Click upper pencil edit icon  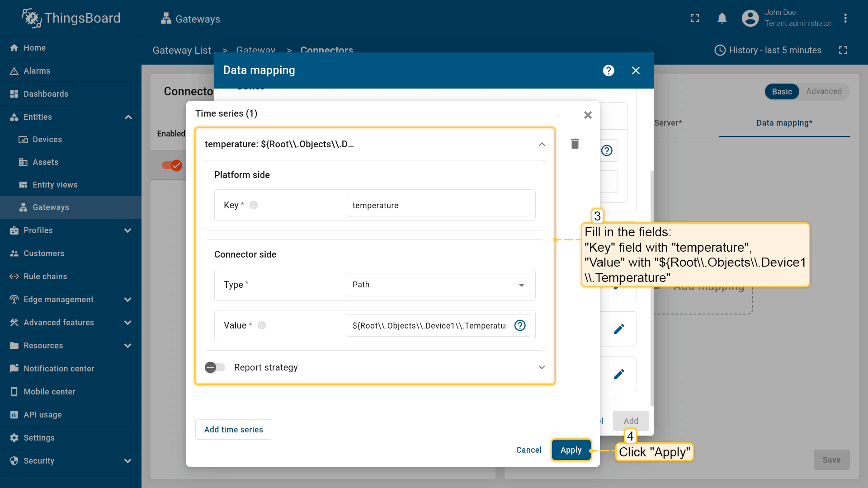[x=619, y=329]
